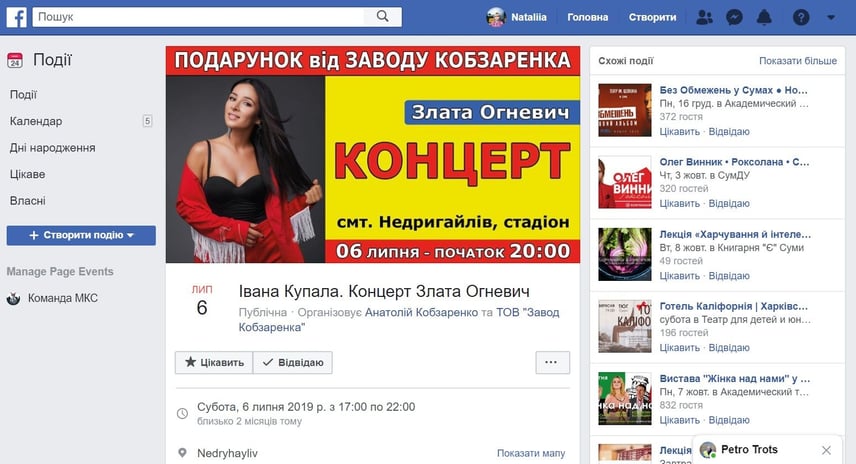Click the Показати мапу link
The width and height of the screenshot is (856, 464).
pos(531,453)
